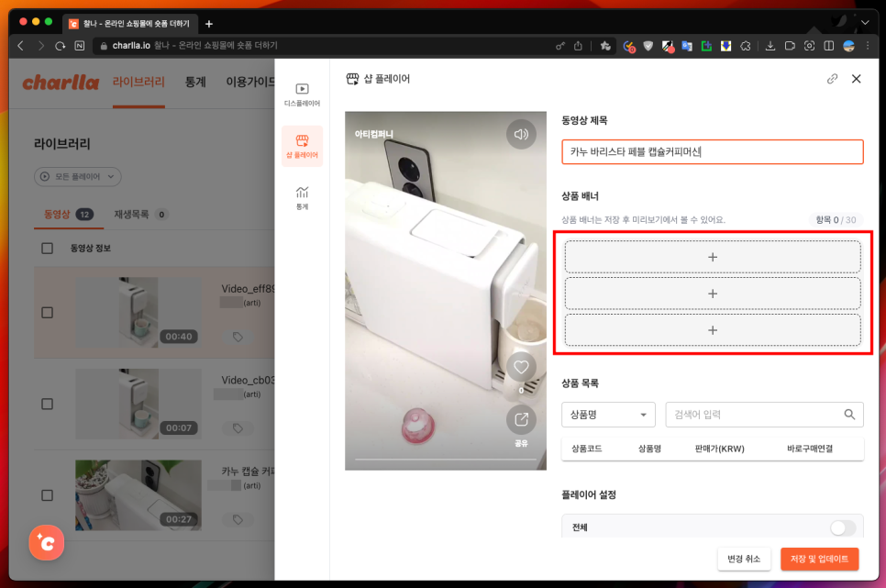Click the Brave shields icon

[648, 46]
